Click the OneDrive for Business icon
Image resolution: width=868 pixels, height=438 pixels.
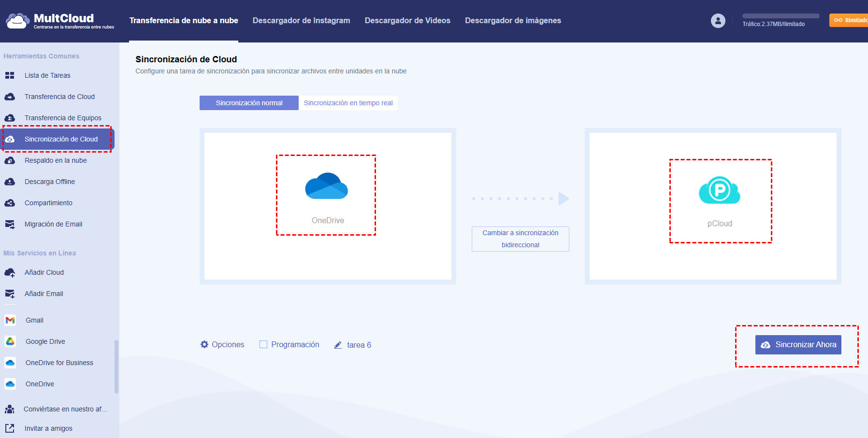(x=10, y=363)
